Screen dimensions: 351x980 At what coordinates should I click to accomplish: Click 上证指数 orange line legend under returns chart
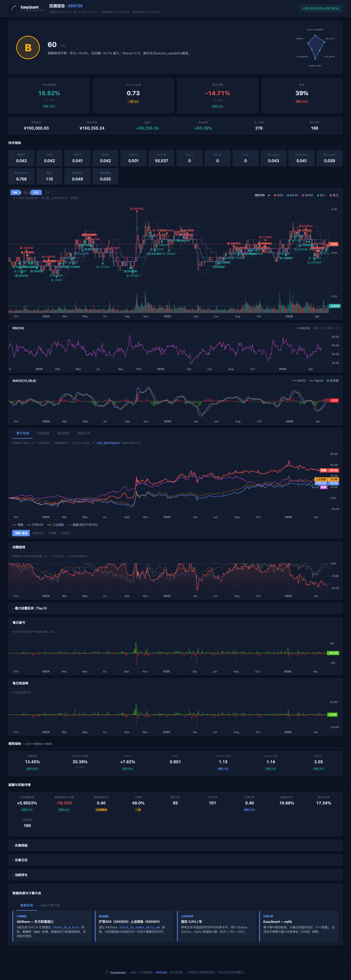(56, 525)
